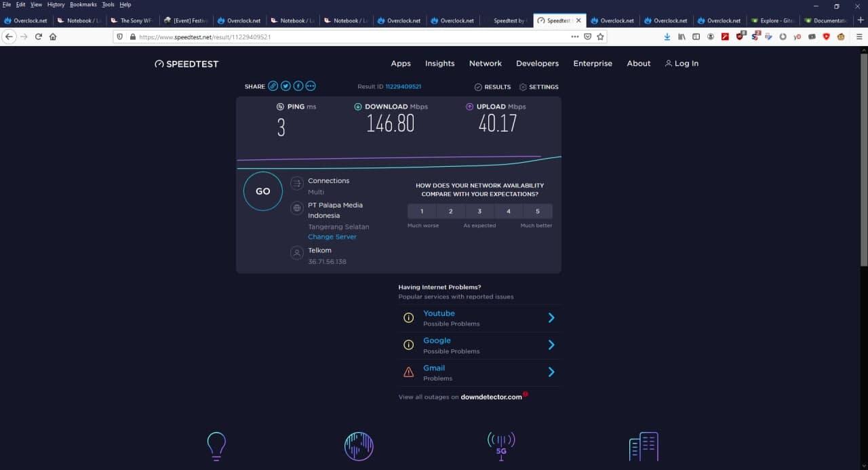Reload the page with refresh icon
This screenshot has width=868, height=470.
coord(39,37)
